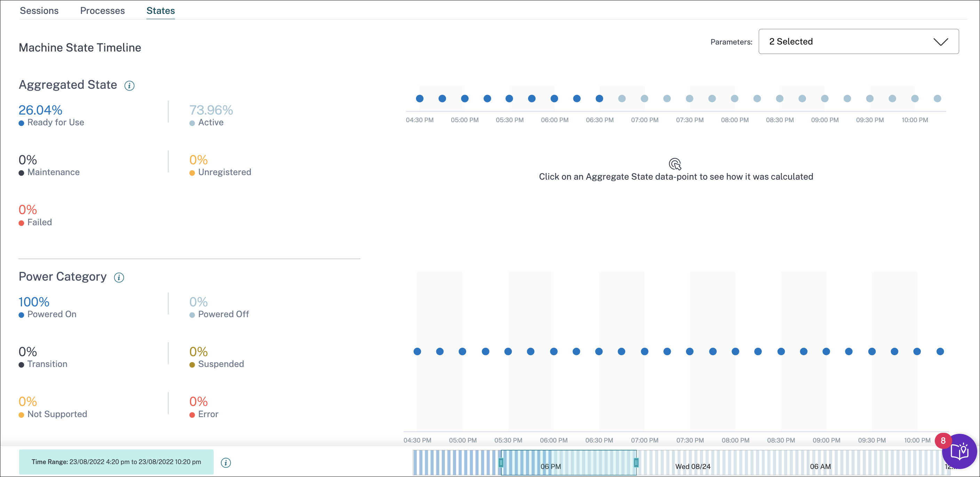Viewport: 980px width, 477px height.
Task: Click the last Active state data point
Action: pos(937,99)
